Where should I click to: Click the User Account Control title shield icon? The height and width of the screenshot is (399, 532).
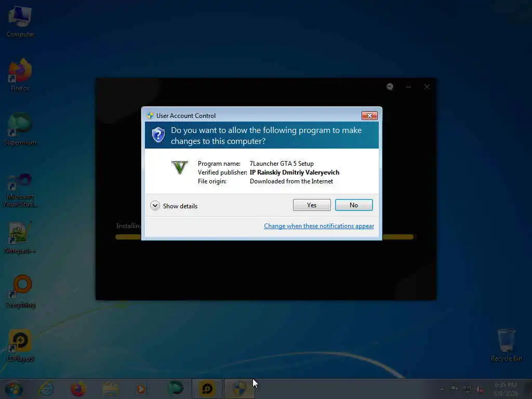pos(150,116)
